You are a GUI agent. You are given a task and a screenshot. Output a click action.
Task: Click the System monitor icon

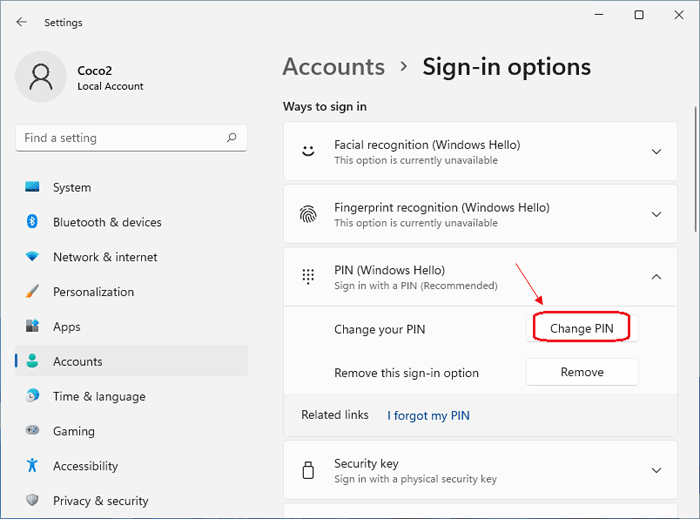[32, 187]
